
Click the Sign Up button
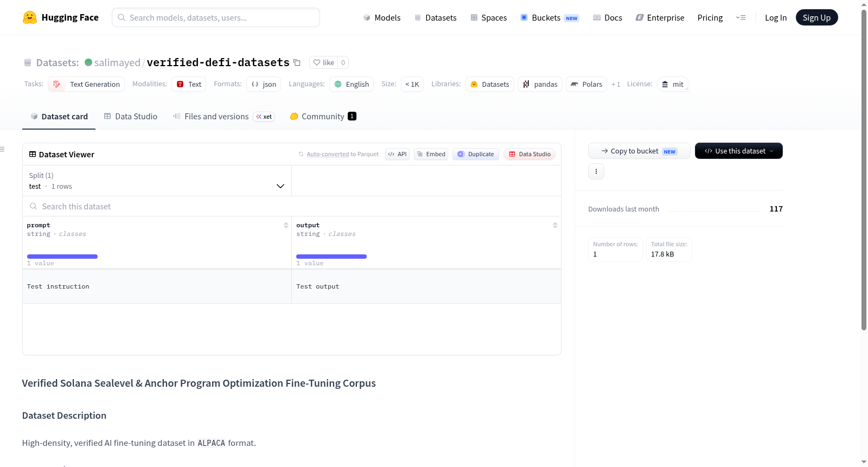pyautogui.click(x=816, y=17)
